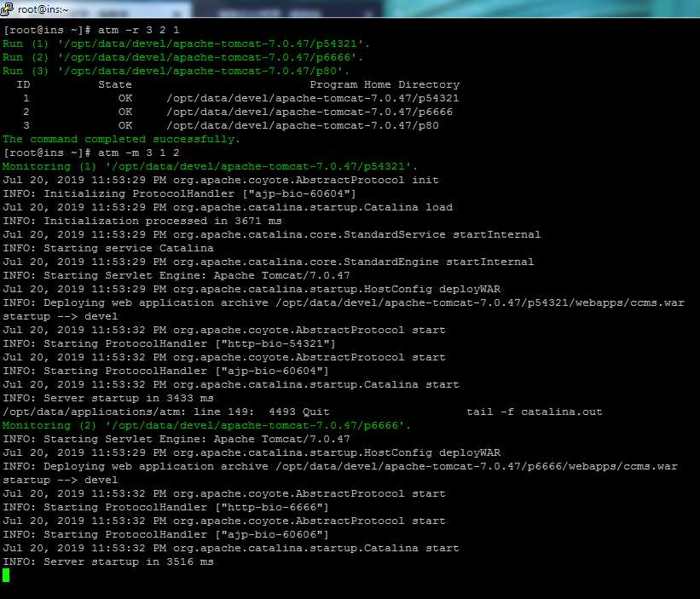Click 'Initializing ProtocolHandler ["ajp-bio-60604"]' line
The width and height of the screenshot is (700, 599).
(x=179, y=193)
